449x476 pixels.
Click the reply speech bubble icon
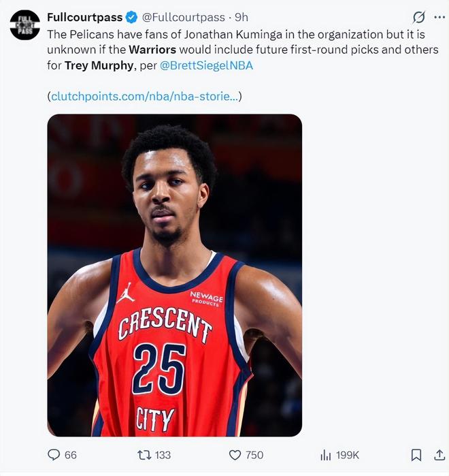point(54,455)
